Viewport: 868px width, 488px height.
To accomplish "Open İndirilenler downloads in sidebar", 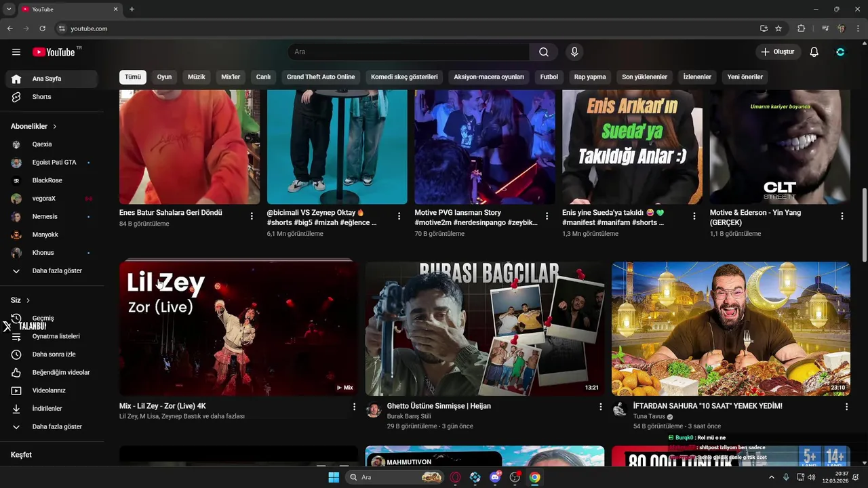I will pyautogui.click(x=52, y=409).
